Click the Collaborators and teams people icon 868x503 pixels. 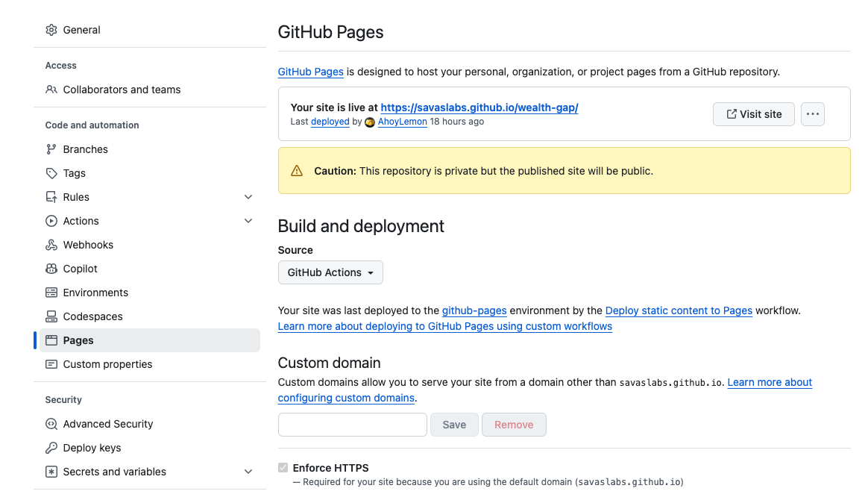click(x=51, y=90)
